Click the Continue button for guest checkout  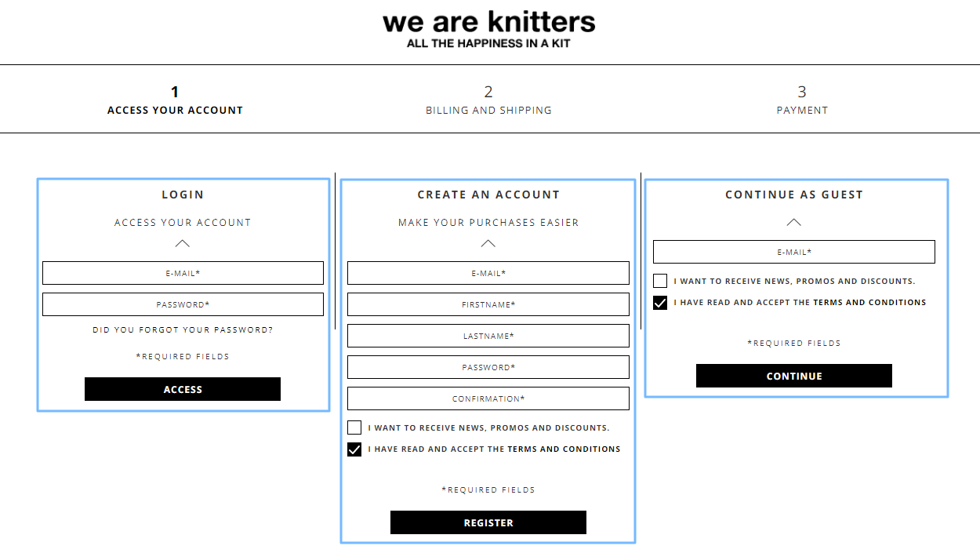coord(794,376)
